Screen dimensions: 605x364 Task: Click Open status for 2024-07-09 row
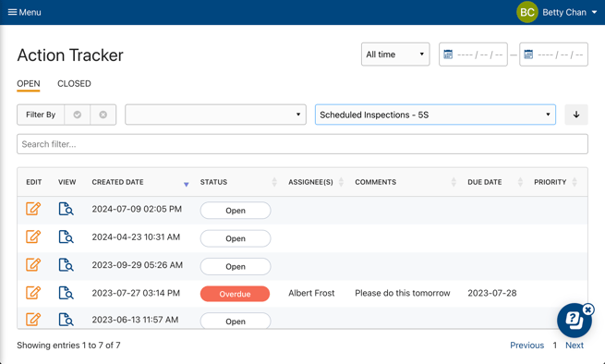coord(236,211)
